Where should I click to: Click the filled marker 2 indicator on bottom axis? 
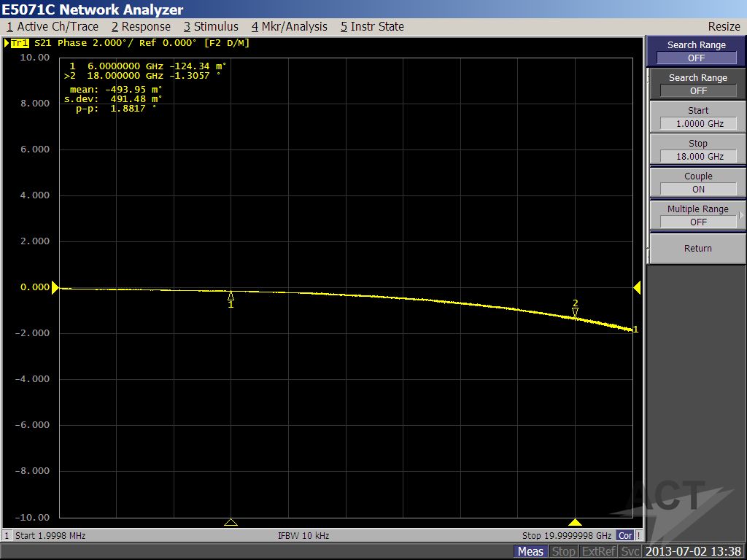pos(575,522)
